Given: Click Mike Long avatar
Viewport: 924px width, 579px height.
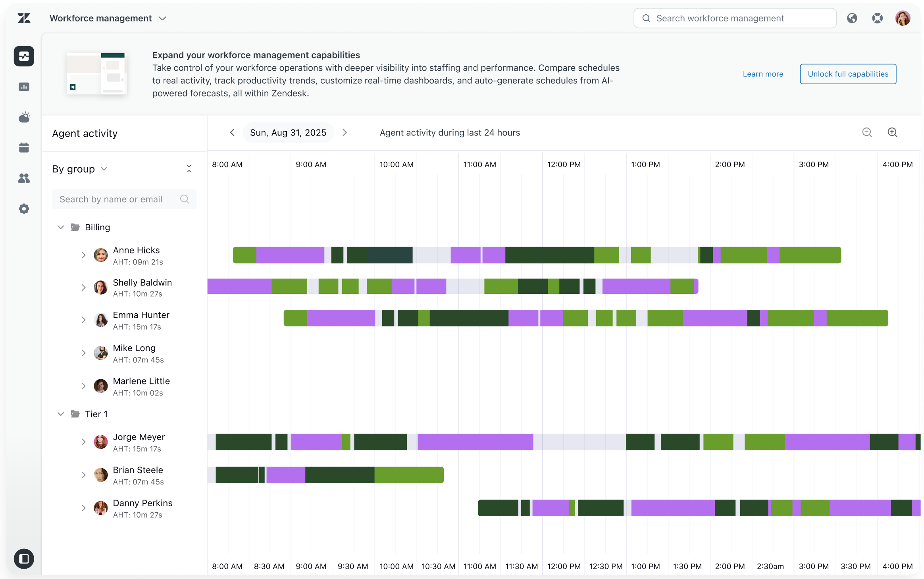Looking at the screenshot, I should pos(101,353).
